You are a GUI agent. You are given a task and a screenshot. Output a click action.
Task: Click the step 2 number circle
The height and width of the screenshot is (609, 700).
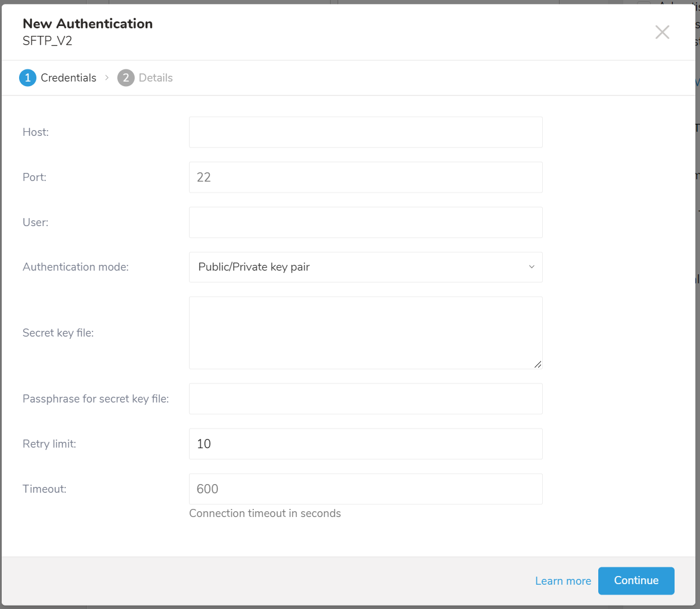pyautogui.click(x=125, y=77)
